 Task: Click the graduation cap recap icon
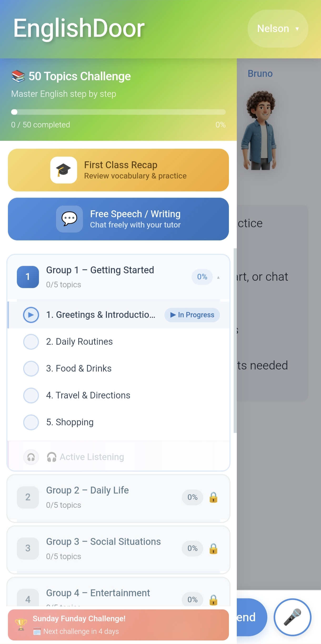click(x=64, y=170)
